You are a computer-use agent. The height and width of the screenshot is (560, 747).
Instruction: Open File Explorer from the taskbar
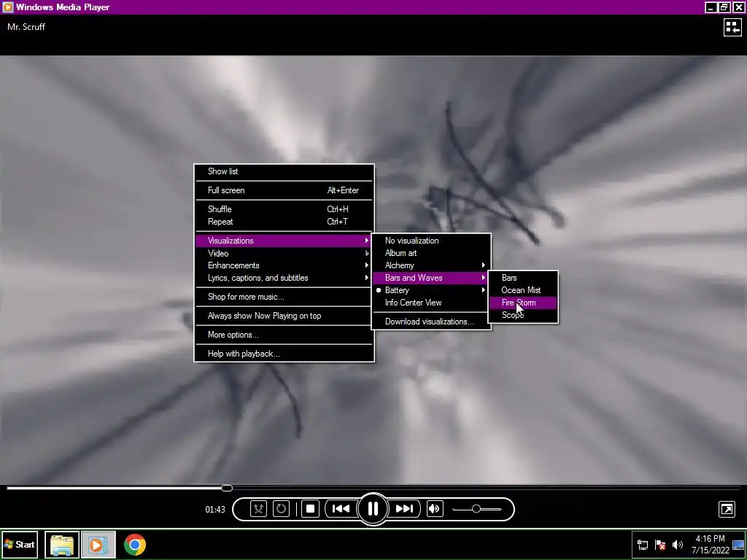point(62,544)
